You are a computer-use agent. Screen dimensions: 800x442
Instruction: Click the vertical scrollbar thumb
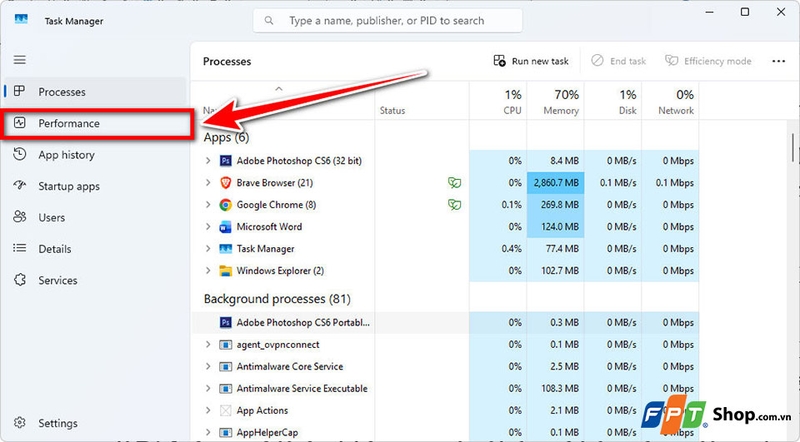click(792, 148)
